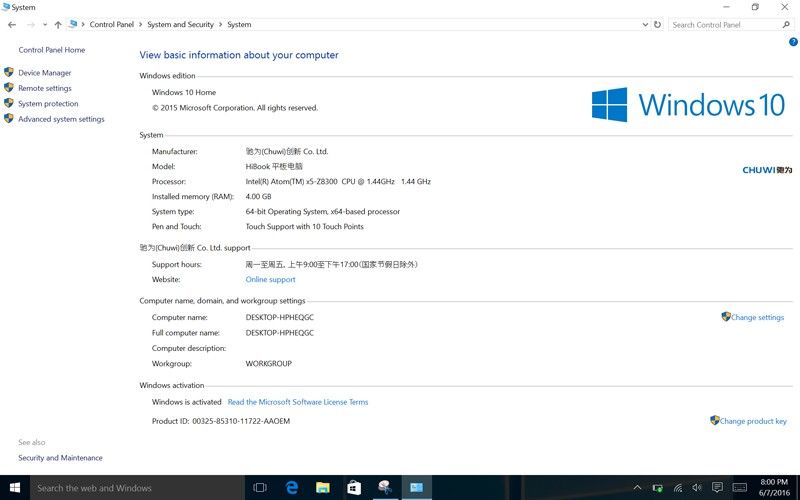Open the Online support website link
The width and height of the screenshot is (800, 500).
click(x=270, y=279)
